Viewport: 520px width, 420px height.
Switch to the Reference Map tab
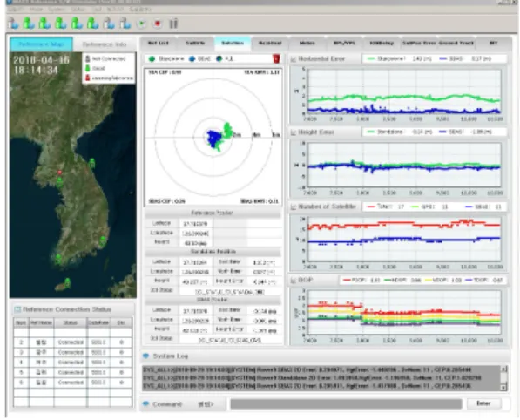(42, 44)
